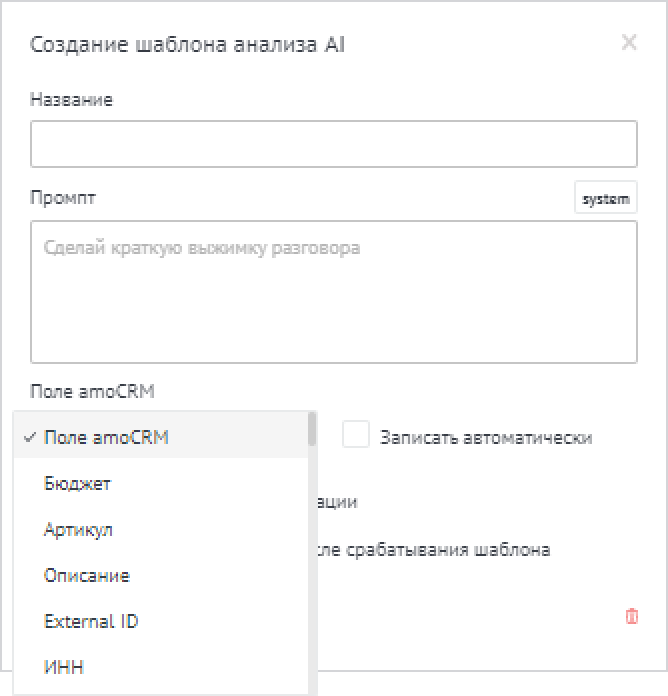
Task: Click the dropdown list scrollbar thumb
Action: coord(312,430)
